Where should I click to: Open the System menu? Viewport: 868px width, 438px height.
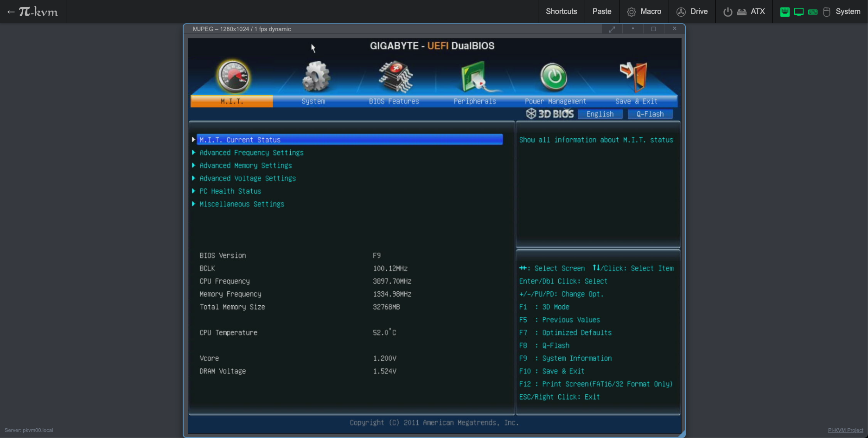coord(820,12)
